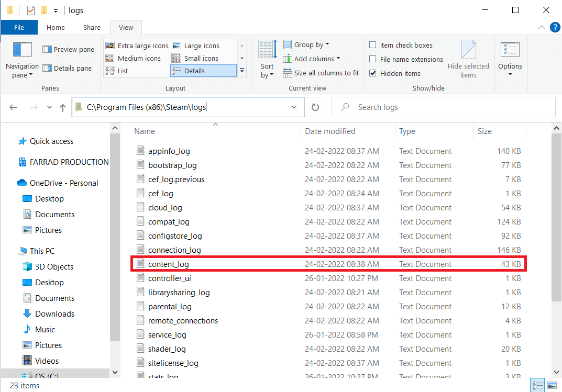This screenshot has width=562, height=392.
Task: Select This PC in navigation pane
Action: 42,251
